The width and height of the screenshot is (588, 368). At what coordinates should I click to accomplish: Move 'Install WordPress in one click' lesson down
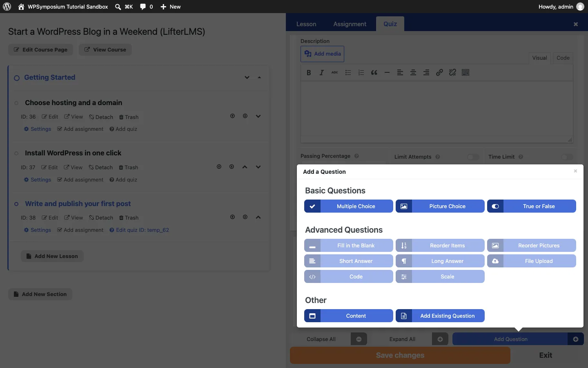258,167
